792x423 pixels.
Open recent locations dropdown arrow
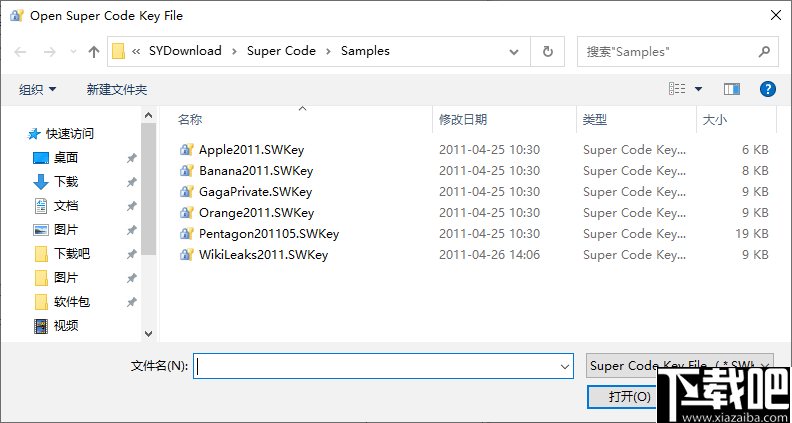coord(73,52)
